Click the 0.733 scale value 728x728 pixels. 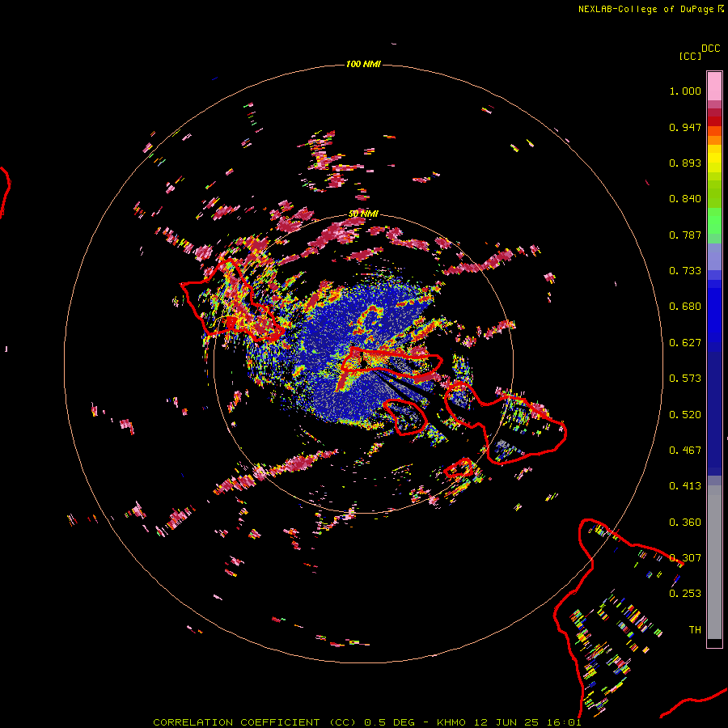(x=685, y=271)
